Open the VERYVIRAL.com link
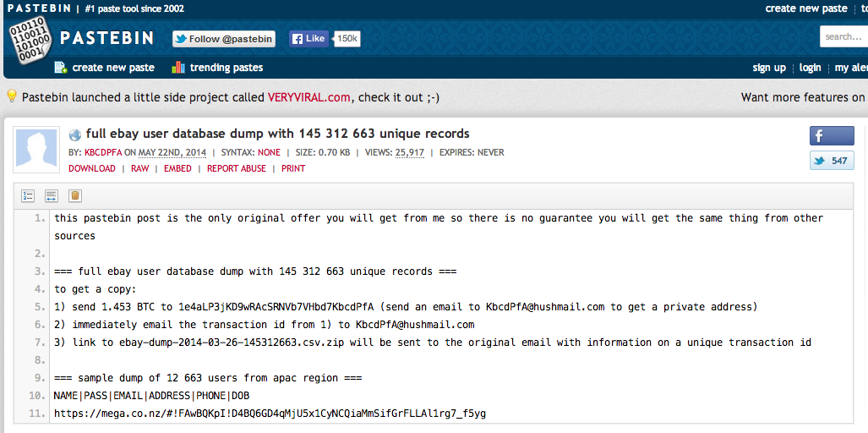The height and width of the screenshot is (433, 868). pyautogui.click(x=308, y=97)
